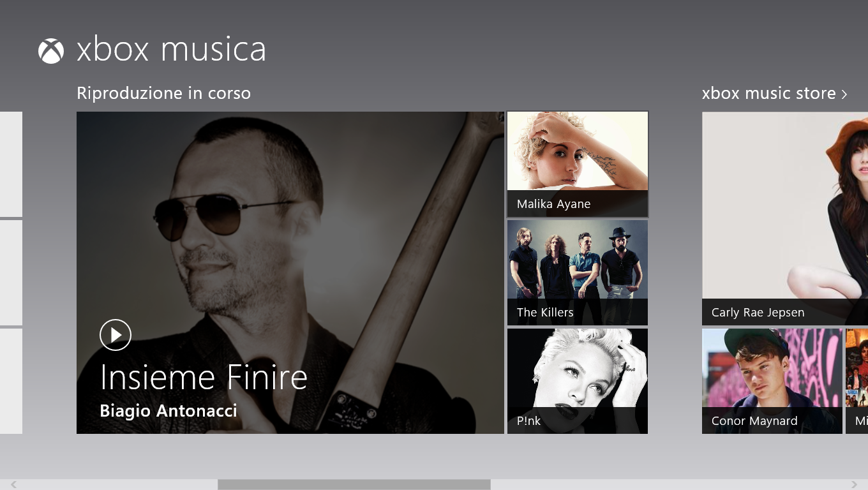Click the right scroll arrow on scrollbar
This screenshot has height=490, width=868.
(x=854, y=485)
